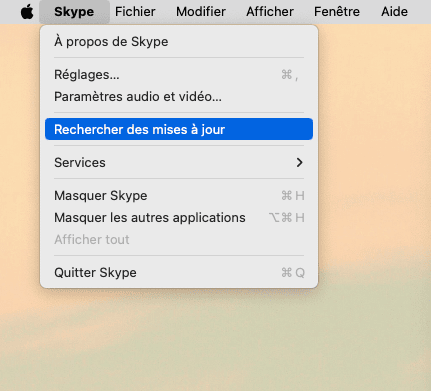Choose Masquer Skype
The width and height of the screenshot is (431, 391).
click(x=179, y=195)
